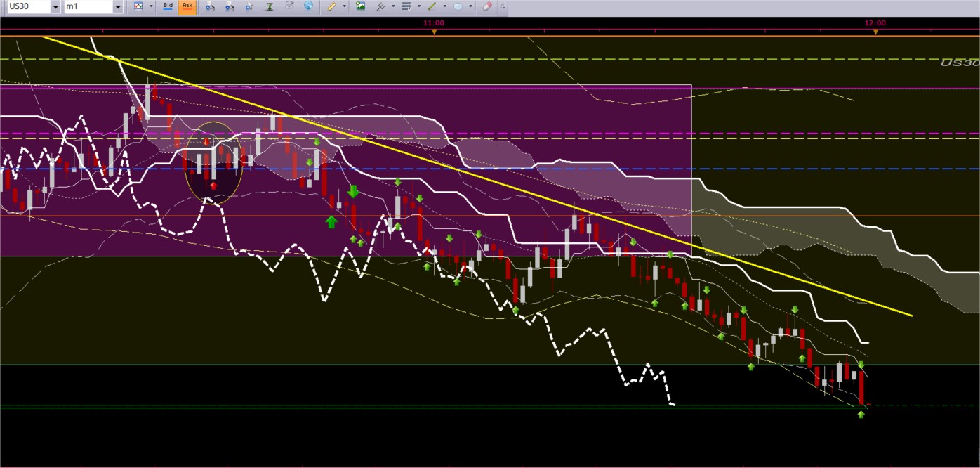Select the eraser tool
Viewport: 980px width, 468px height.
488,6
